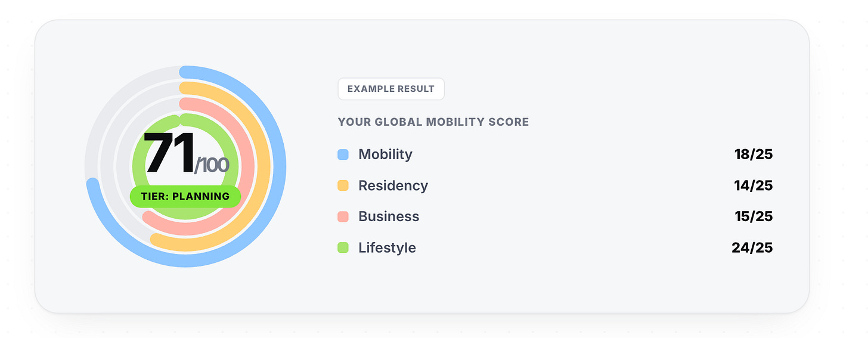Click the Residency category label
The image size is (868, 338).
click(393, 185)
